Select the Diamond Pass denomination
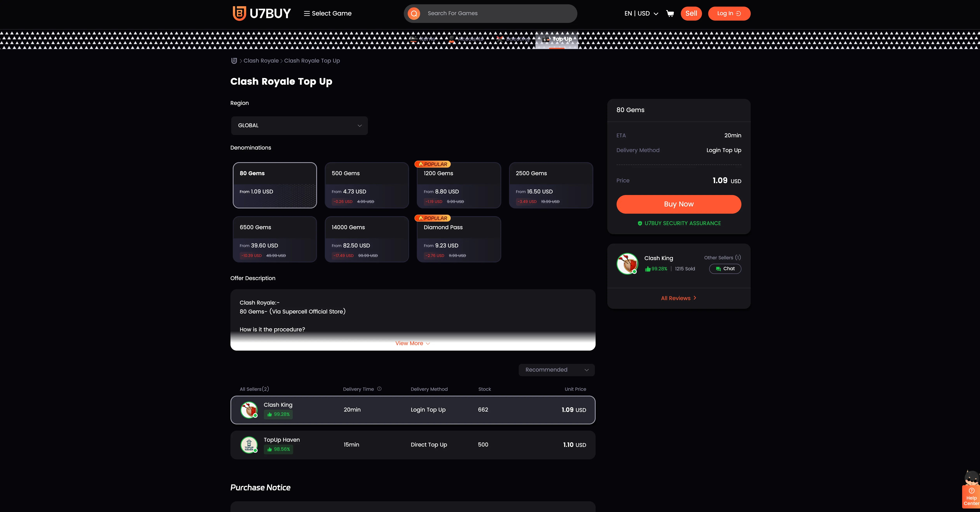The height and width of the screenshot is (512, 980). coord(458,239)
